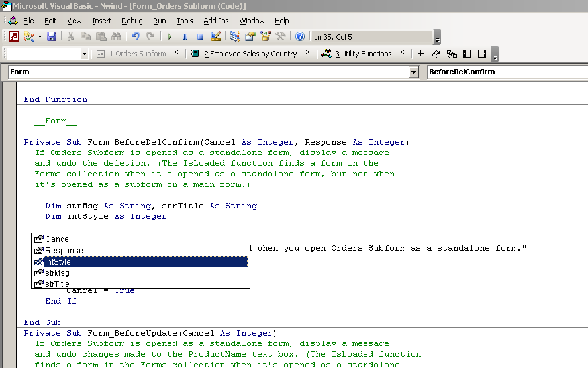
Task: Undo the last edit
Action: pyautogui.click(x=135, y=36)
